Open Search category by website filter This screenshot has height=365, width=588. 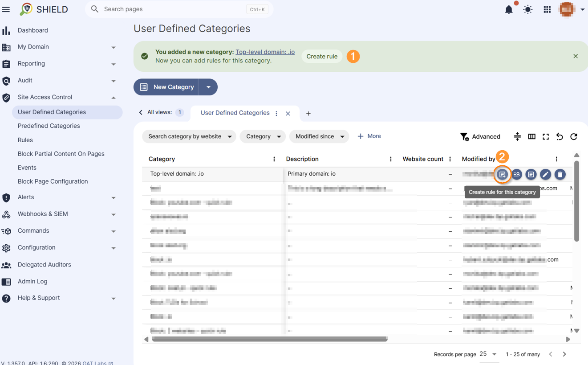(189, 136)
